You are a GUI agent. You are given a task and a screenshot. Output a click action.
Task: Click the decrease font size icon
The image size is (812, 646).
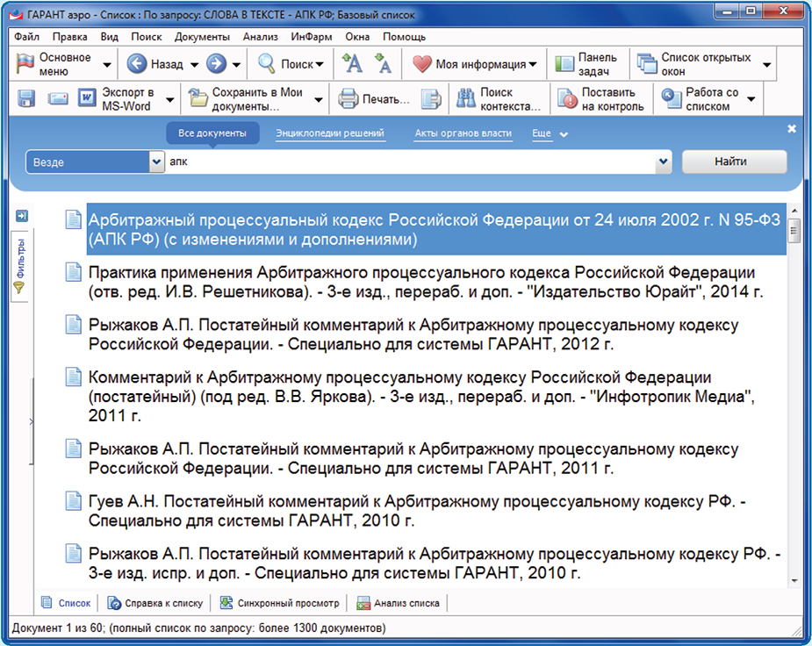tap(383, 64)
